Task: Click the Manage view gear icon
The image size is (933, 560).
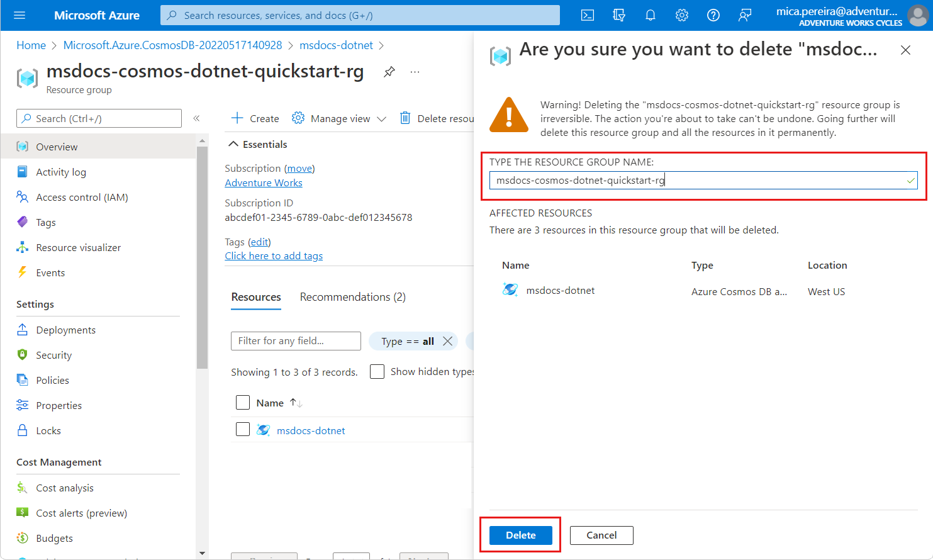Action: tap(298, 118)
